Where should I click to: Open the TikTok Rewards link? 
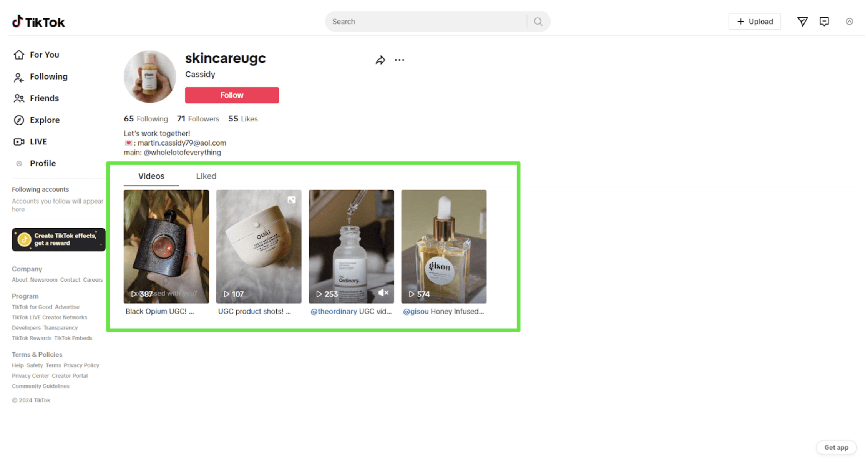tap(32, 338)
